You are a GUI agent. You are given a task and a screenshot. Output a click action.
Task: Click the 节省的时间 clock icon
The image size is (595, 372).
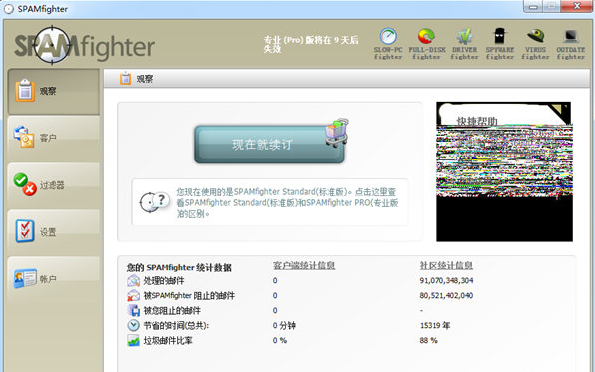[134, 325]
